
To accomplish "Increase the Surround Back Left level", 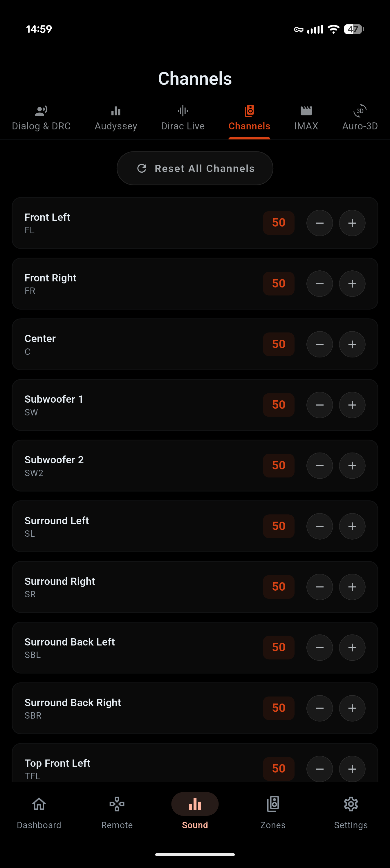I will point(352,647).
